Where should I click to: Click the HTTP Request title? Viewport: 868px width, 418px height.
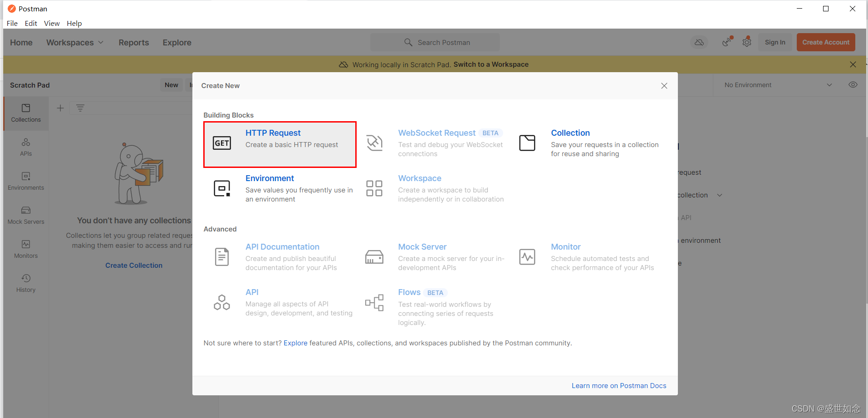273,133
